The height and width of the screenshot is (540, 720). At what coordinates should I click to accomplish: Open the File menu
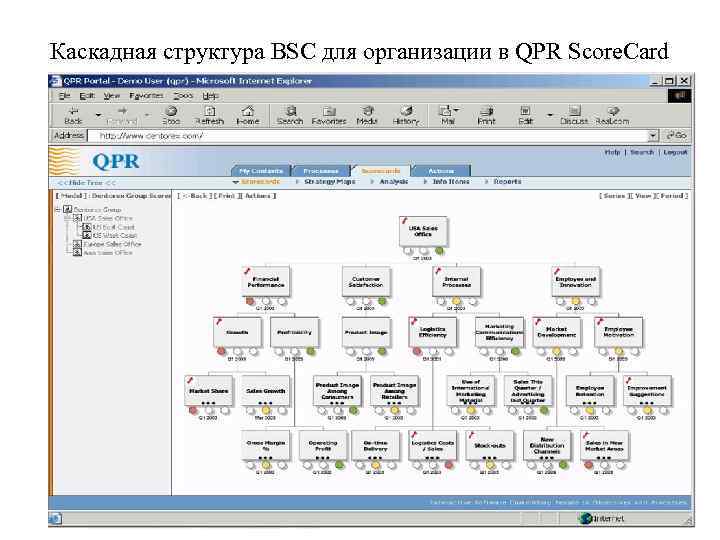click(x=65, y=96)
